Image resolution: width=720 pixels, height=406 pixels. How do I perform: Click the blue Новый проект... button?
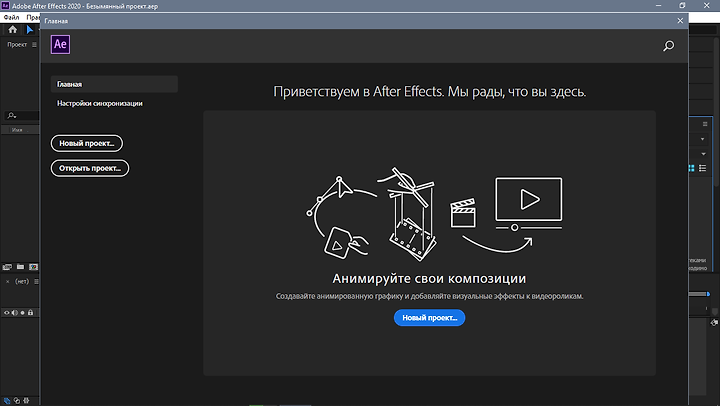click(x=429, y=318)
